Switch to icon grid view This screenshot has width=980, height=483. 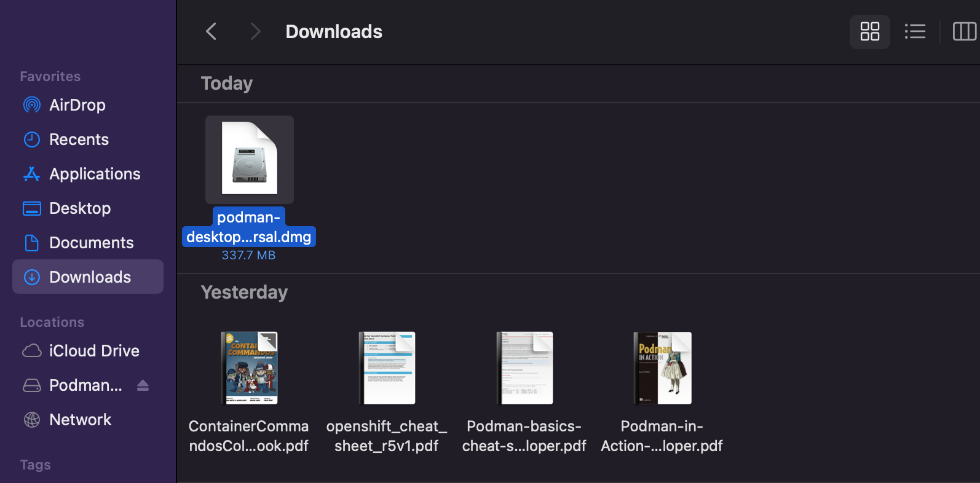(869, 31)
